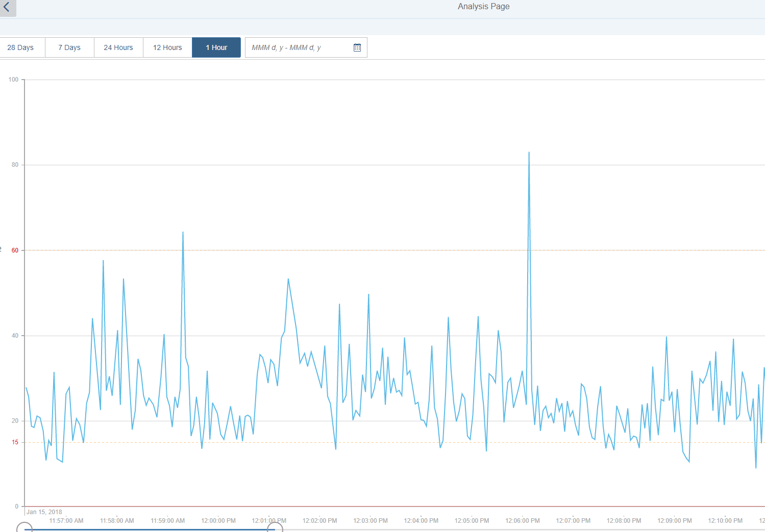Screen dimensions: 765x532
Task: Switch to the 7 Days range
Action: (69, 47)
